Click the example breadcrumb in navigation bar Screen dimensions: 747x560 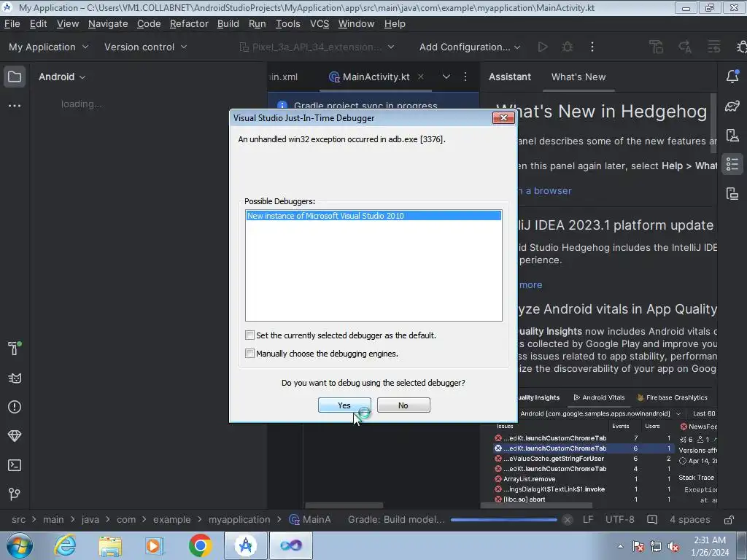tap(171, 519)
